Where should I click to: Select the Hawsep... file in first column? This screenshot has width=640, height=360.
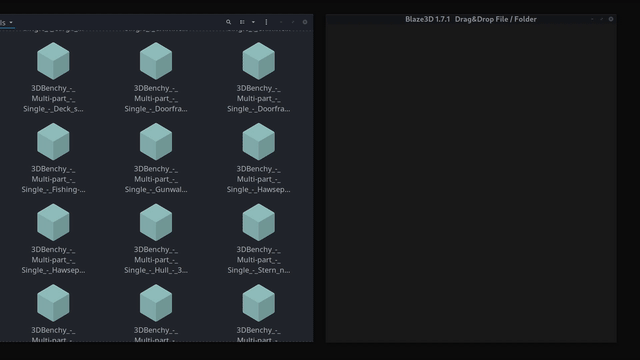click(x=53, y=239)
